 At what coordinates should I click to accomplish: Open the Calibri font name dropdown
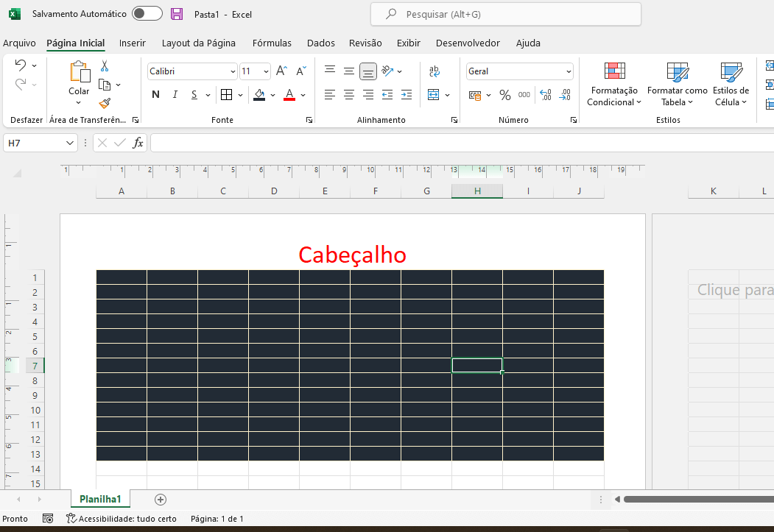tap(233, 71)
